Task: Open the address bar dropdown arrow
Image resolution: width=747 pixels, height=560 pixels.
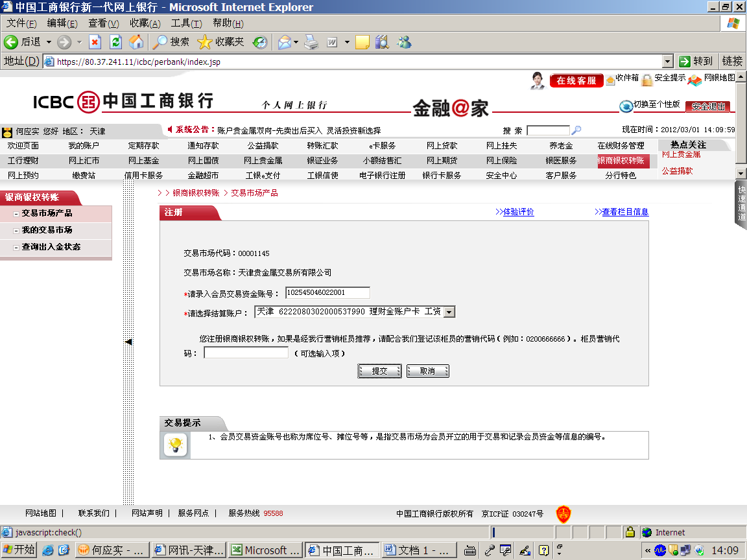Action: (x=668, y=62)
